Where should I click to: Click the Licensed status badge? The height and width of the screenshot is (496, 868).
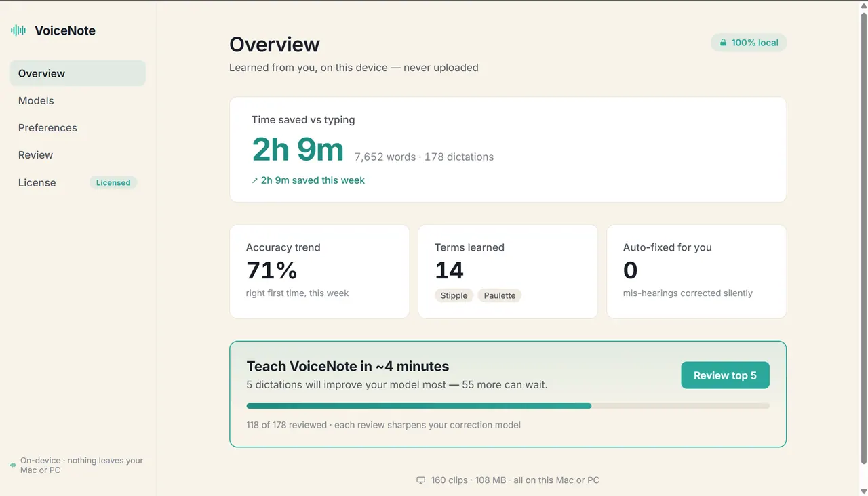coord(113,182)
